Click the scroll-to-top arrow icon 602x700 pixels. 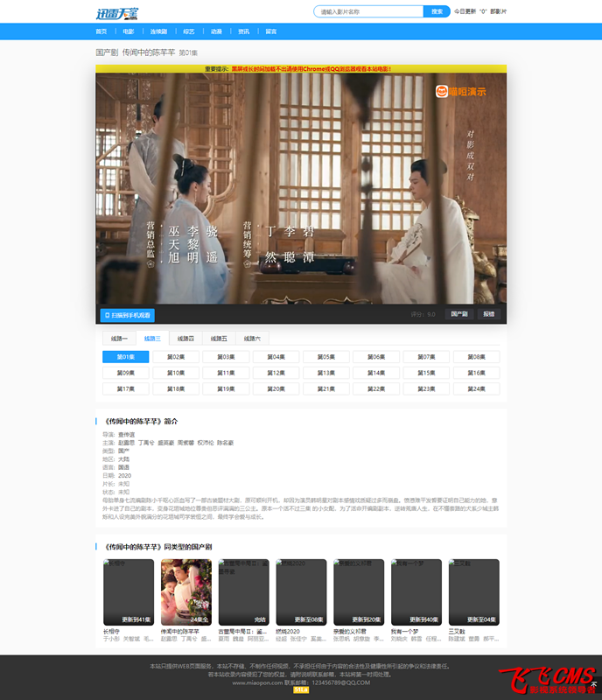(x=593, y=684)
